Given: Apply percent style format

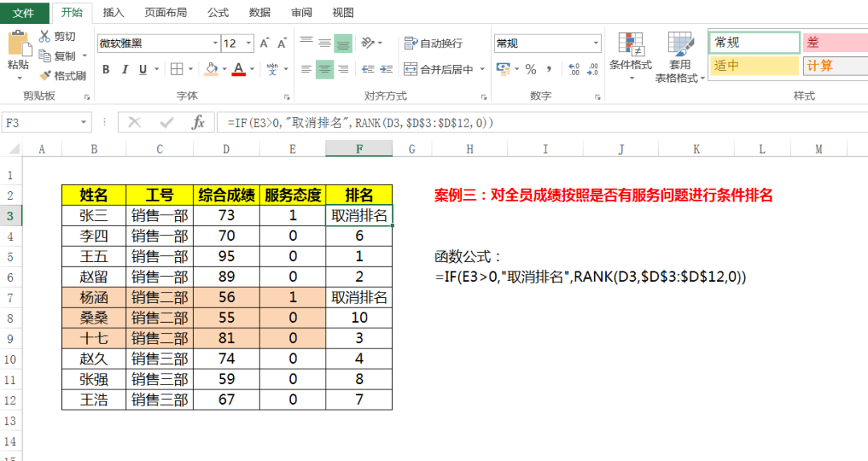Looking at the screenshot, I should point(531,69).
